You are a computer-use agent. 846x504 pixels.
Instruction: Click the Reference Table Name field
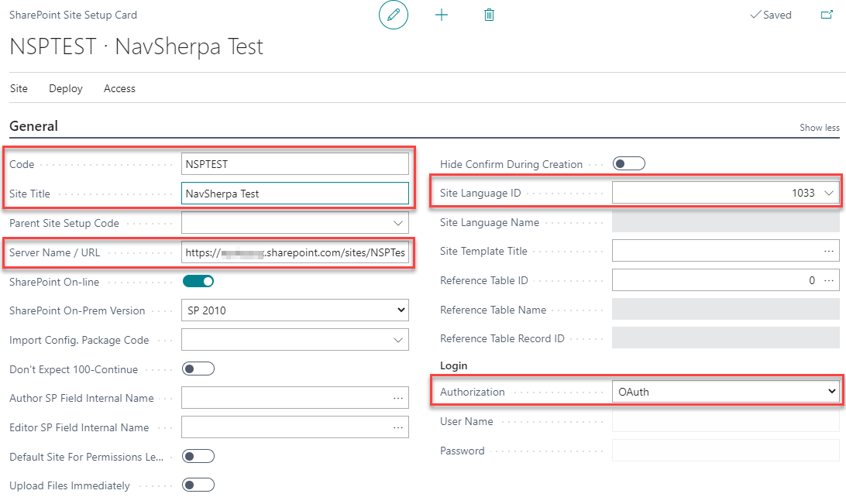pyautogui.click(x=726, y=310)
